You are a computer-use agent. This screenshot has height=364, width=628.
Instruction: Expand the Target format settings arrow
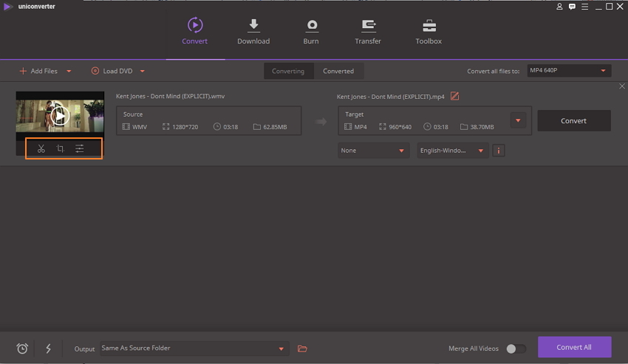click(x=518, y=120)
